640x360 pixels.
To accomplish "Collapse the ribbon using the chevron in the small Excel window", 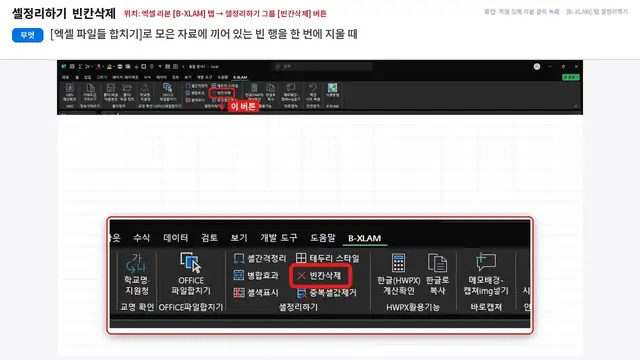I will pyautogui.click(x=576, y=106).
